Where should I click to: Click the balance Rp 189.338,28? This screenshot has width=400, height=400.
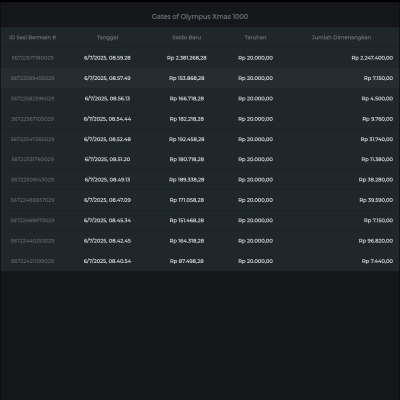pyautogui.click(x=187, y=180)
